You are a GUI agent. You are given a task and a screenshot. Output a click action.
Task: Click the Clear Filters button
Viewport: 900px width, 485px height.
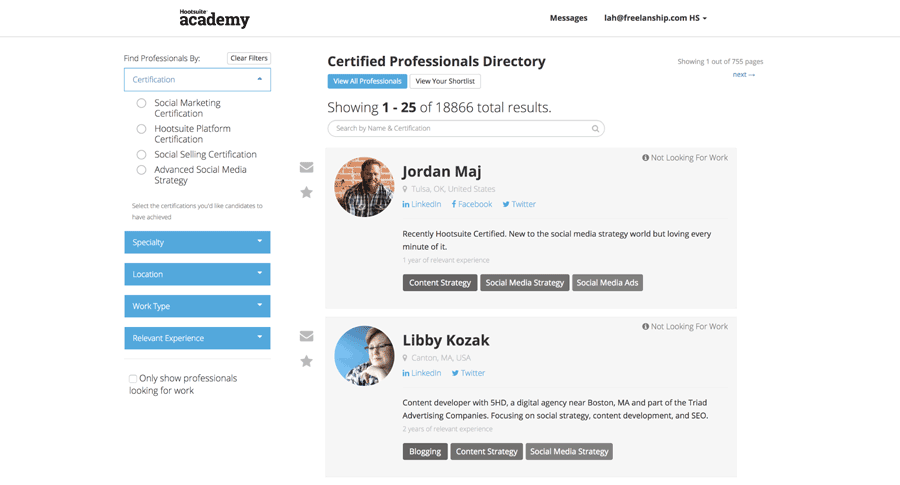(x=249, y=58)
